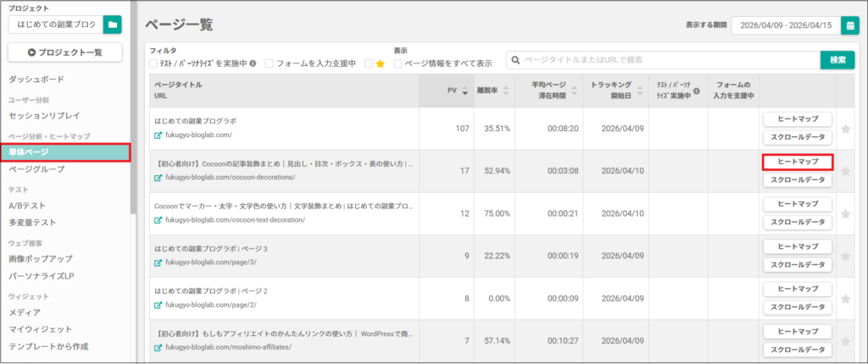This screenshot has width=868, height=364.
Task: Open the project name selector field
Action: [55, 25]
